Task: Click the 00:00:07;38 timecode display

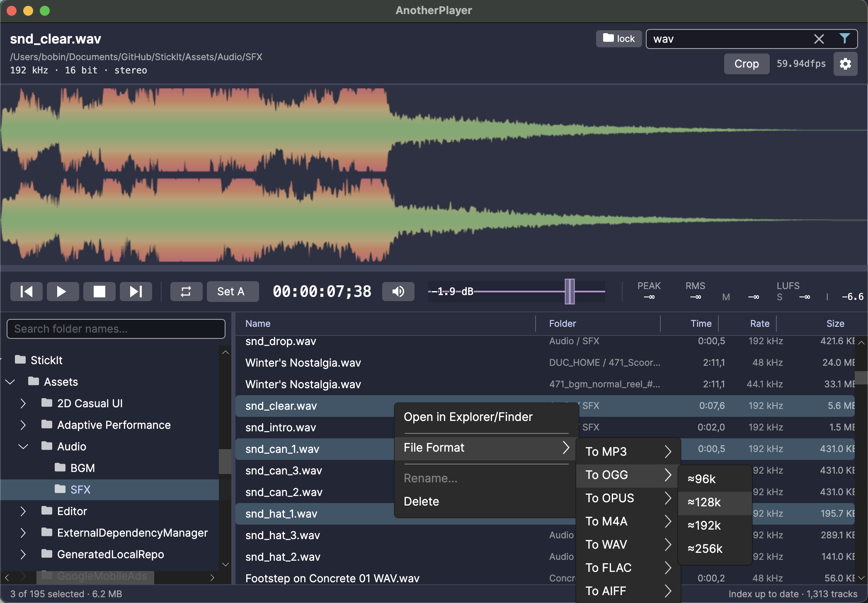Action: pos(322,292)
